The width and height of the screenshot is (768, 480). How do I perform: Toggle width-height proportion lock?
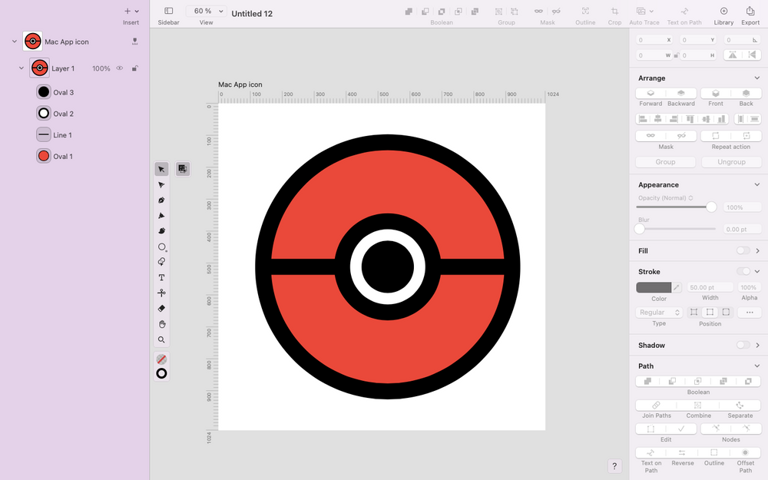(676, 55)
